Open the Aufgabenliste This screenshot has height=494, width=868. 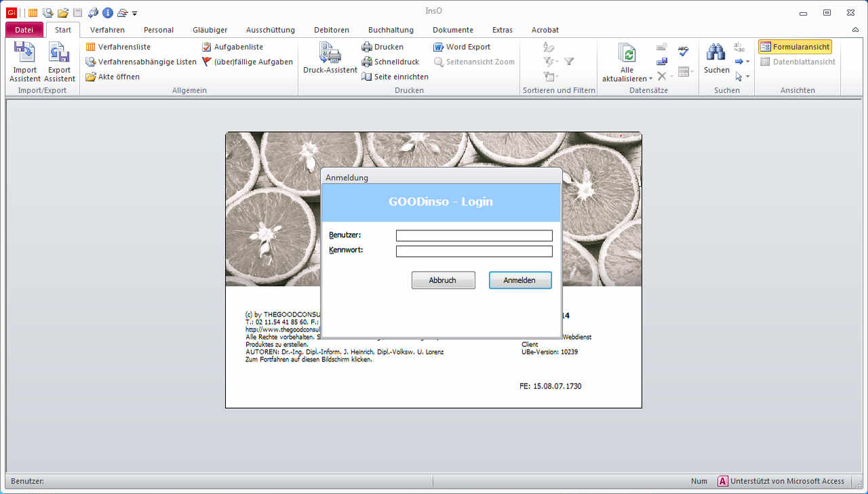[233, 47]
